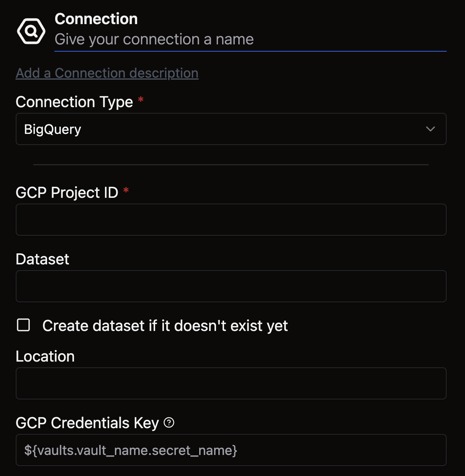Click the GCP Credentials Key vault field

tap(231, 450)
